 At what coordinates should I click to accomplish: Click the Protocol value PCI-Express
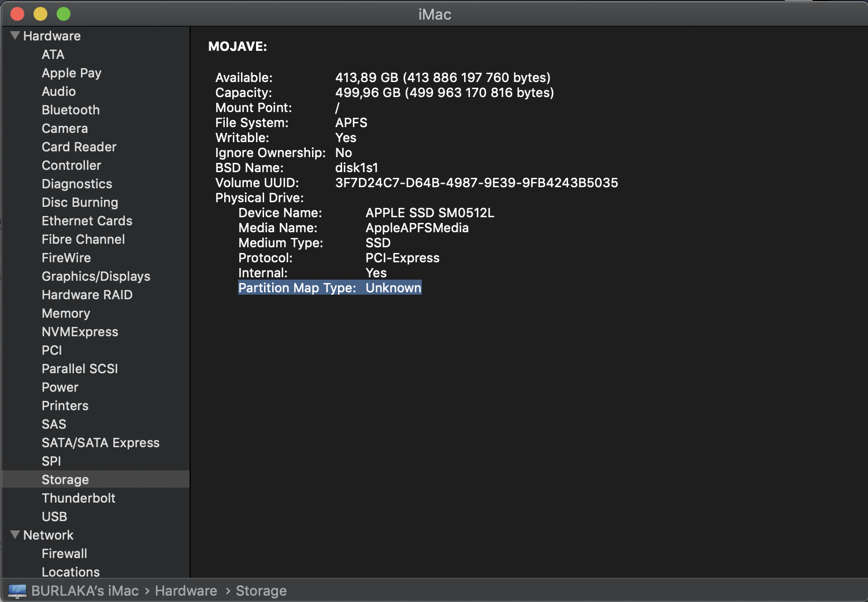click(x=403, y=258)
